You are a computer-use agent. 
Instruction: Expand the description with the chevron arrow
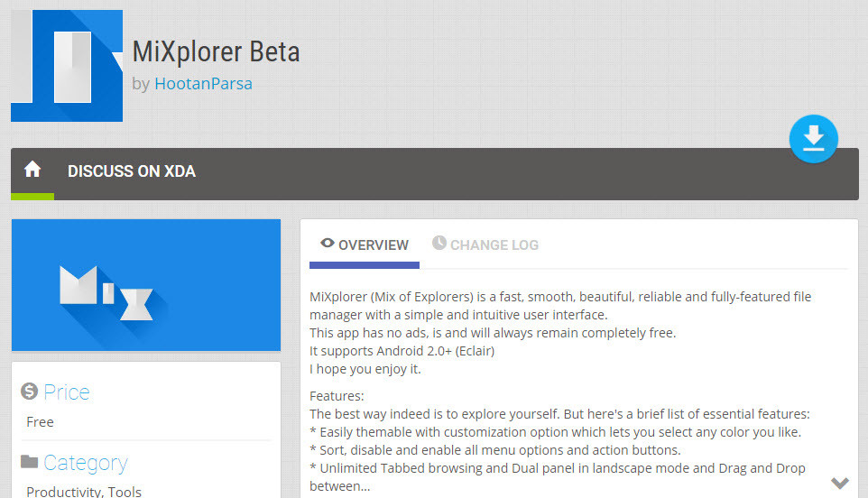[x=839, y=483]
